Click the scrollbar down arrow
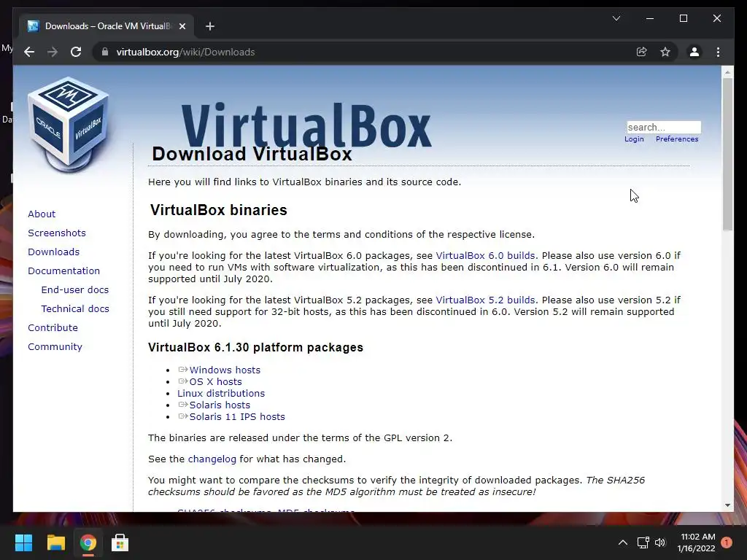Viewport: 747px width, 560px height. [727, 505]
